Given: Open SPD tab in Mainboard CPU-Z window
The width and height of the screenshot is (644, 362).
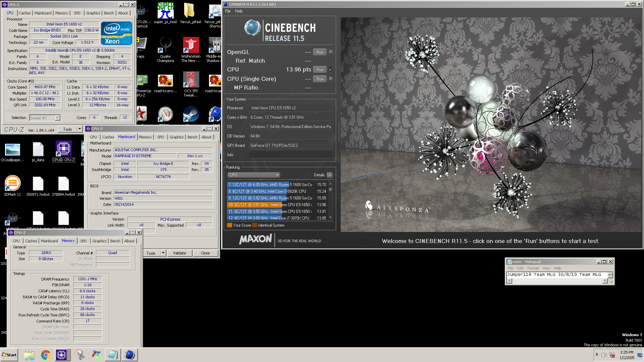Looking at the screenshot, I should 161,137.
